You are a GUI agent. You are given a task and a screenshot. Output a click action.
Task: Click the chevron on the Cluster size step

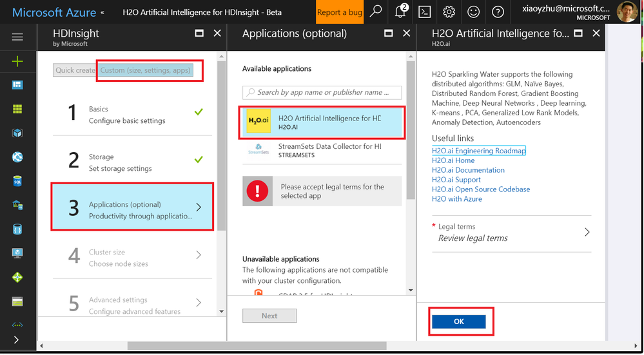(x=199, y=255)
